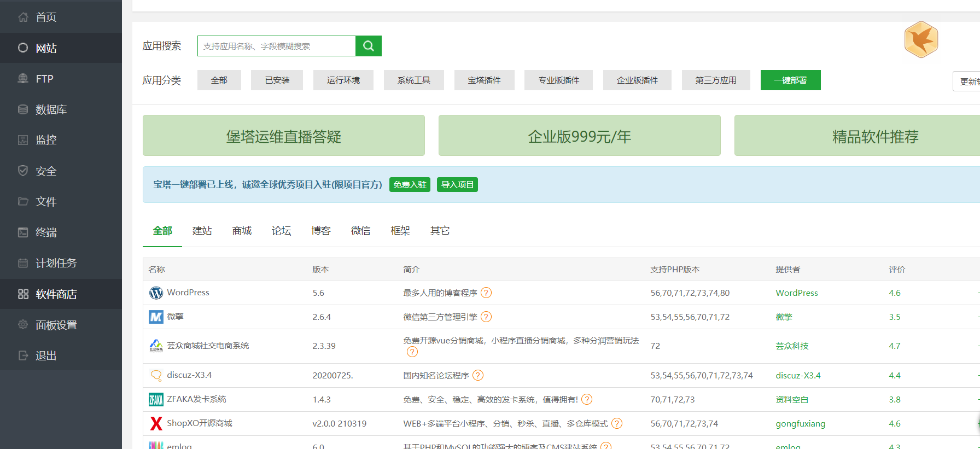Click the grid icon beside 软件商店

click(23, 294)
